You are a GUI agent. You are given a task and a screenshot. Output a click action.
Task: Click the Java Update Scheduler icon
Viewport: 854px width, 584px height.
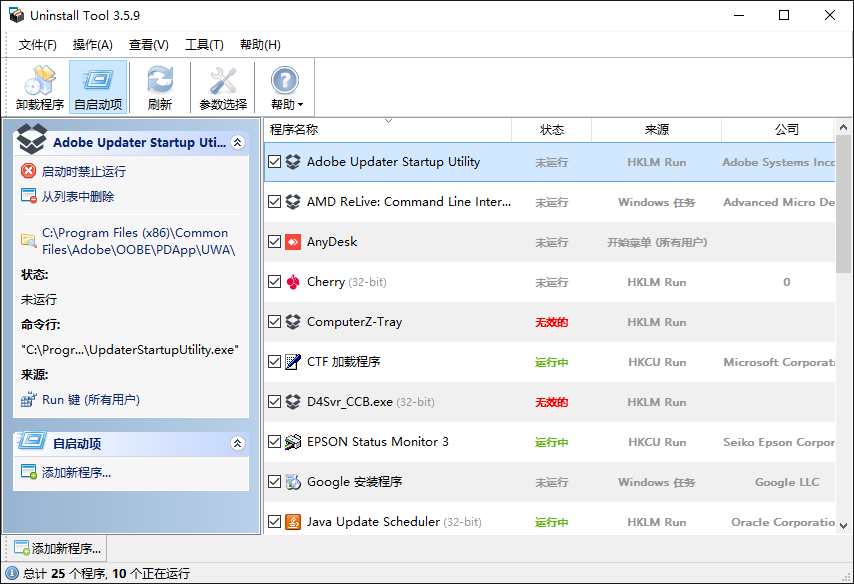click(x=293, y=522)
